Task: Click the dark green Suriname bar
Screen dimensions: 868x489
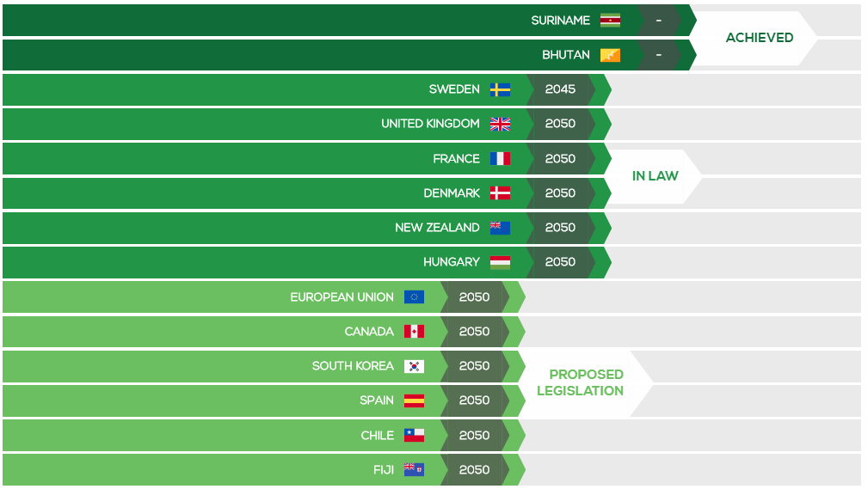Action: (x=349, y=21)
